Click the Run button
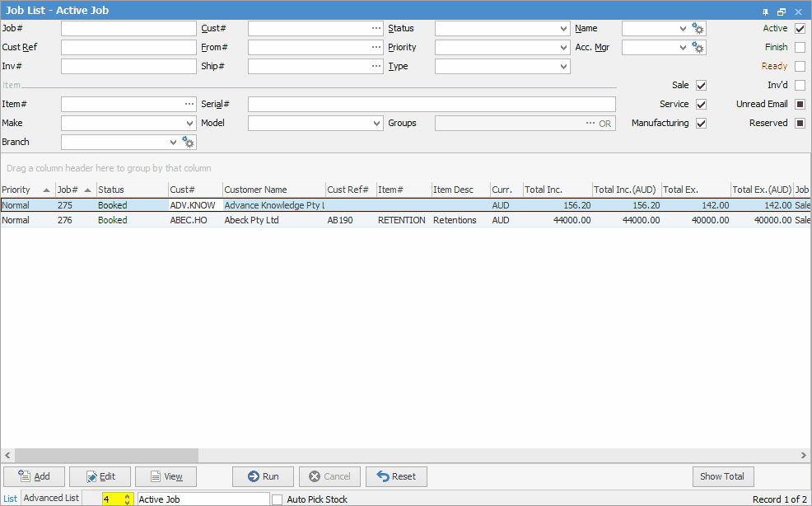 [263, 476]
